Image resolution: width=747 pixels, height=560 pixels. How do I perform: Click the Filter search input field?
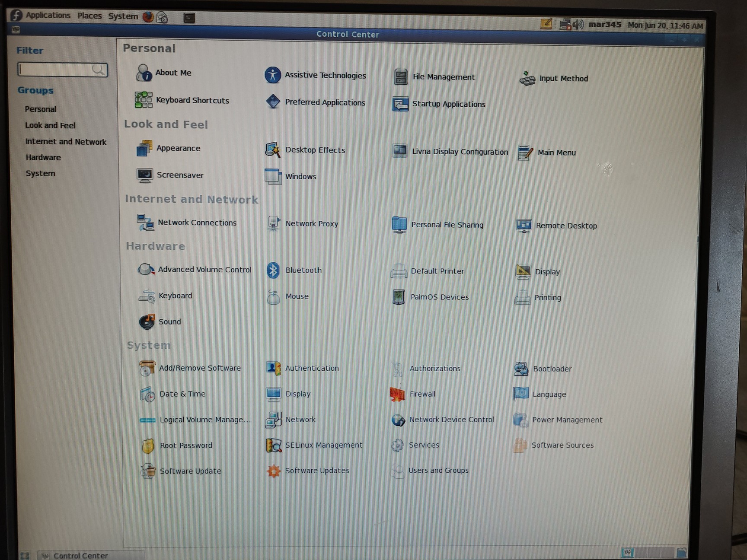pos(56,70)
